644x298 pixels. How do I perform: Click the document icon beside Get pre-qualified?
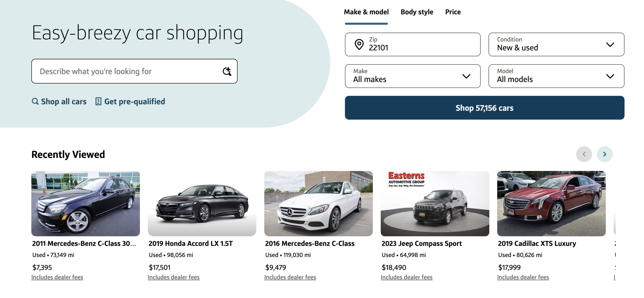(98, 101)
